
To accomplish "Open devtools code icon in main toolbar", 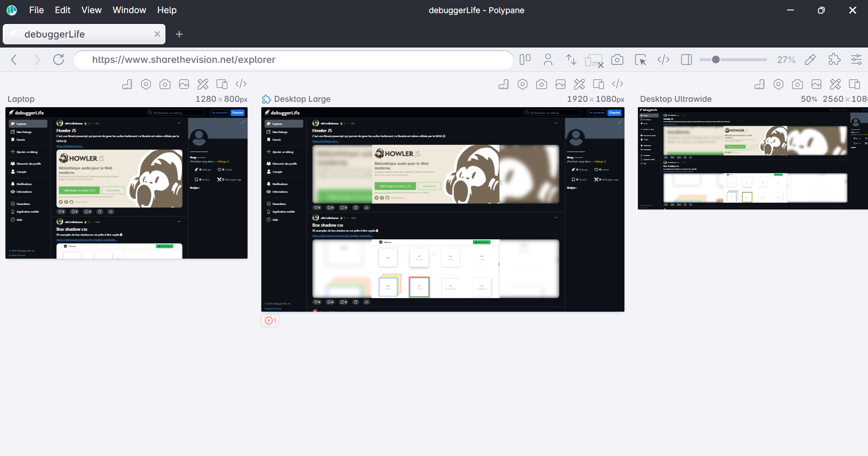I will click(663, 60).
